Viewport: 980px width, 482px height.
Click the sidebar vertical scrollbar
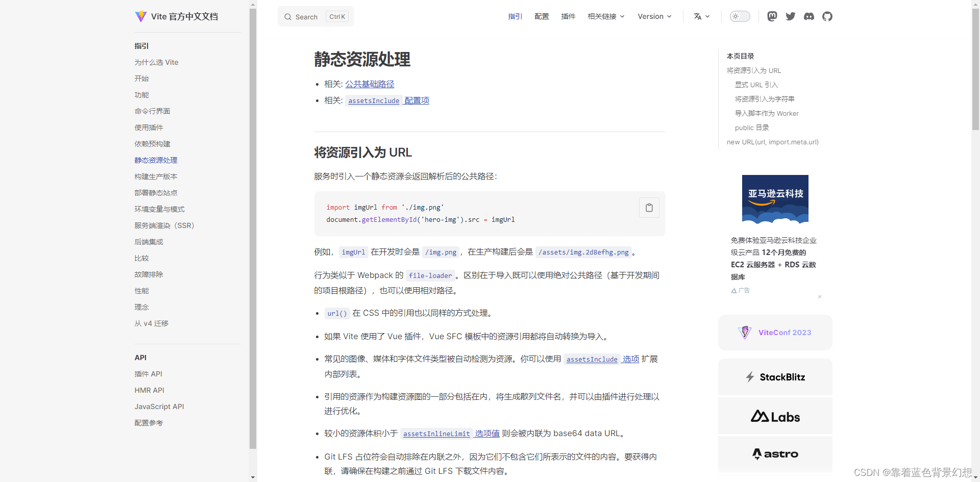[x=253, y=229]
